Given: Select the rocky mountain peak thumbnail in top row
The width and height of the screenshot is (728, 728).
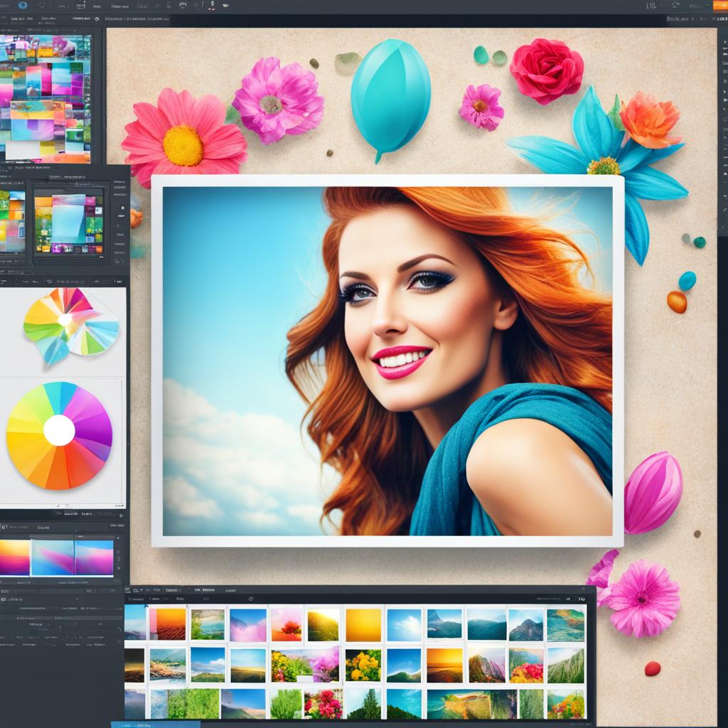Looking at the screenshot, I should [x=525, y=625].
